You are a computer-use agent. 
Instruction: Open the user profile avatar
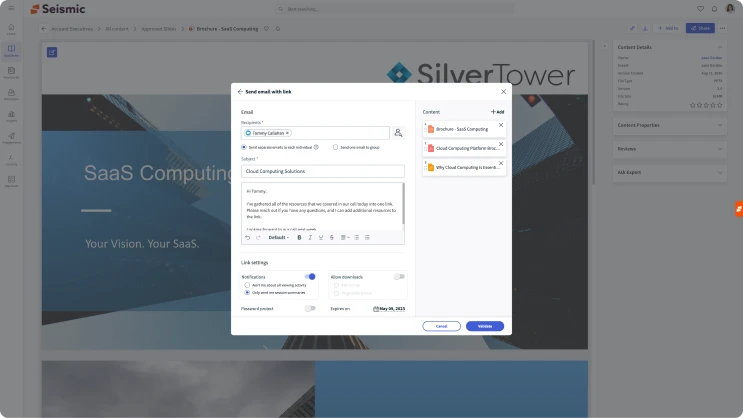tap(730, 9)
